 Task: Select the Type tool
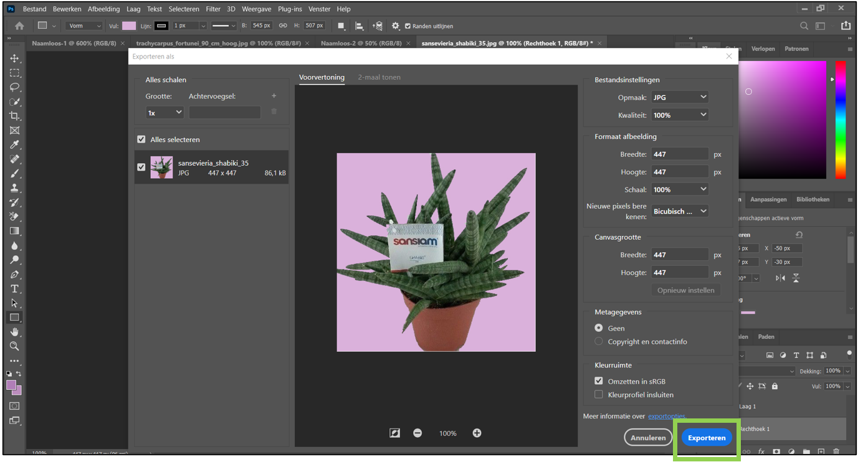pos(14,289)
